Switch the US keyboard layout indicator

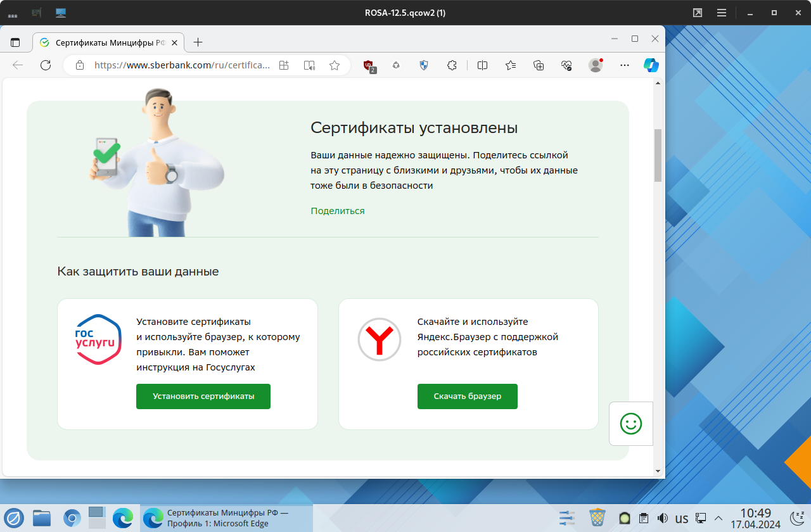point(682,519)
